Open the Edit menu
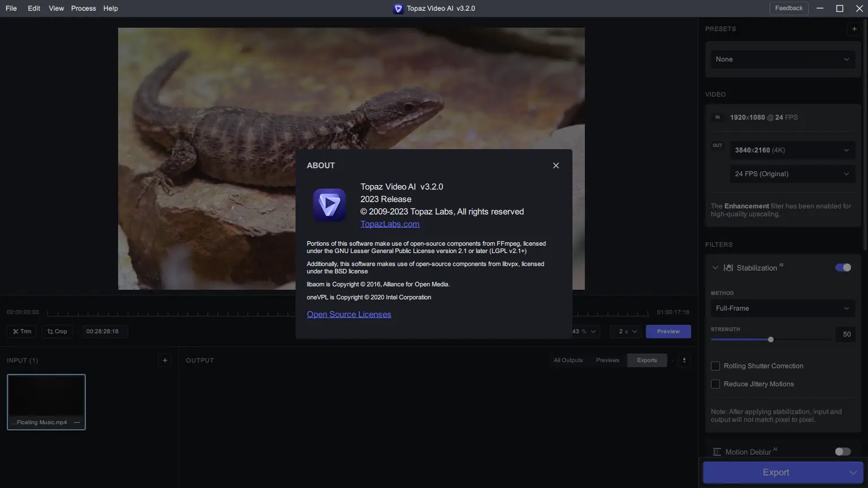Screen dimensions: 868x488 pyautogui.click(x=34, y=8)
